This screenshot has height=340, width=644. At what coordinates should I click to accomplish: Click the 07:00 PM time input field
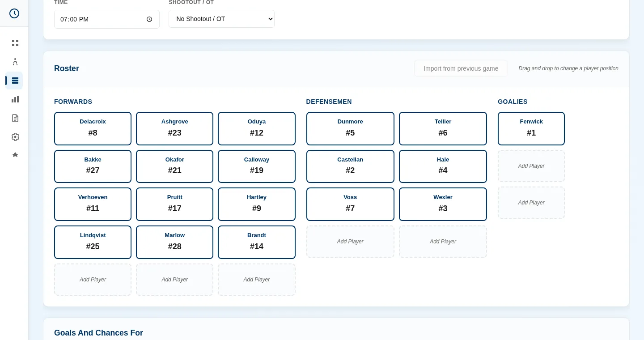pos(107,19)
